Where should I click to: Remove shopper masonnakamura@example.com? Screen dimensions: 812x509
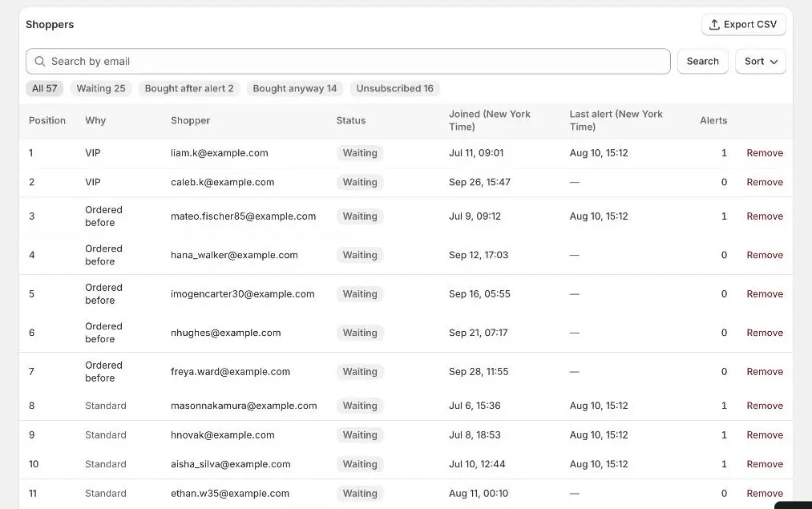tap(765, 406)
